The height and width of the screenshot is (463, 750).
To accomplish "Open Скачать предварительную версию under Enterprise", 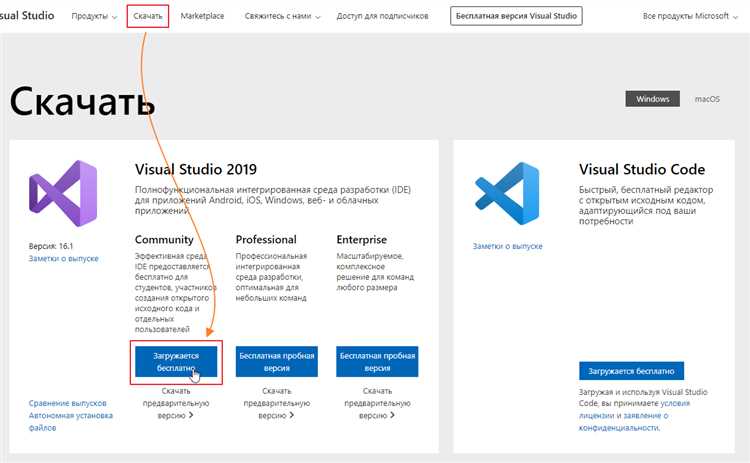I will click(x=377, y=403).
